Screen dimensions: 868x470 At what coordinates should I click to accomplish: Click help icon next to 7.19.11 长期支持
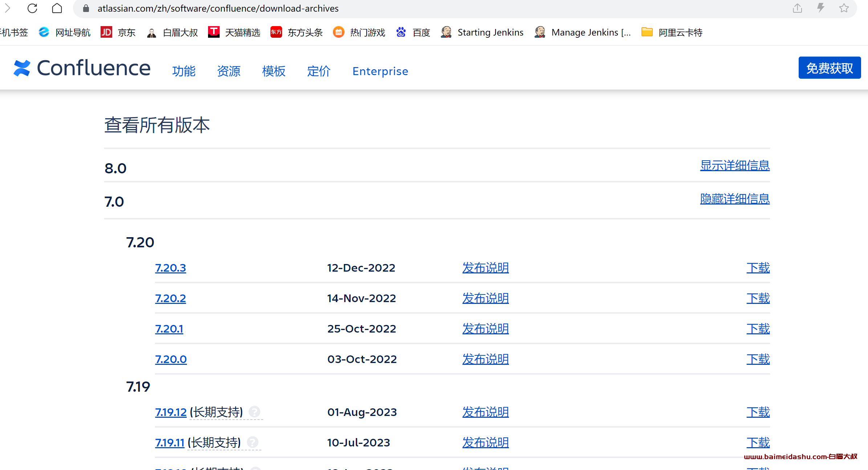pos(253,442)
